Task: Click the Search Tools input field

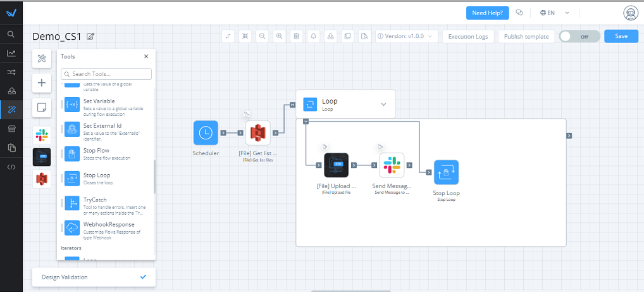Action: click(111, 74)
